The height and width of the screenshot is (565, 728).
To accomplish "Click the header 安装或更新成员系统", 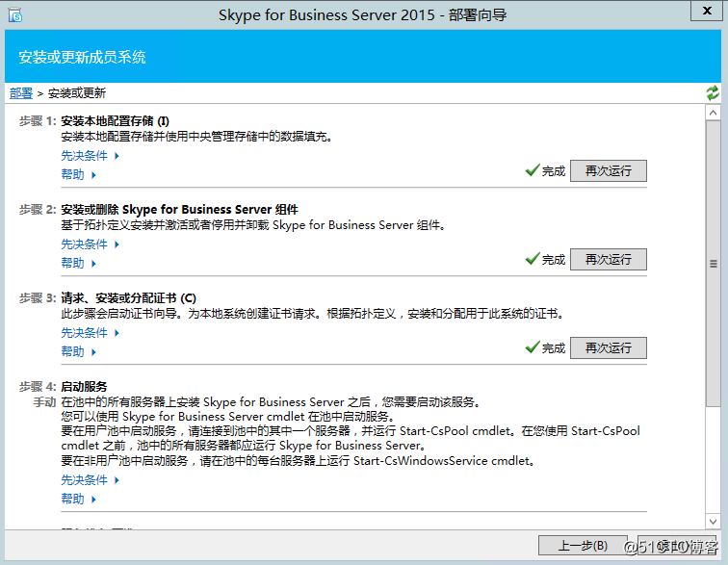I will [82, 57].
